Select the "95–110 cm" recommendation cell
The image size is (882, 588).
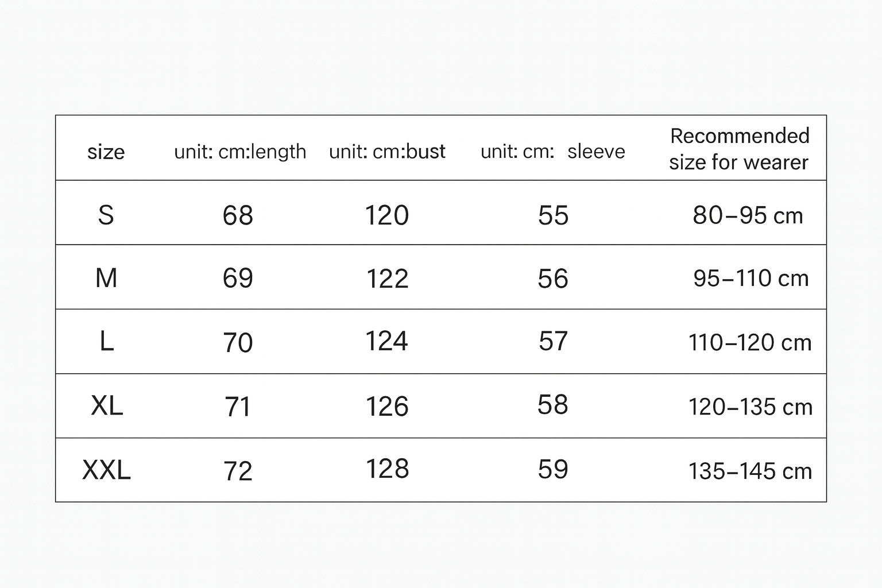pos(751,279)
